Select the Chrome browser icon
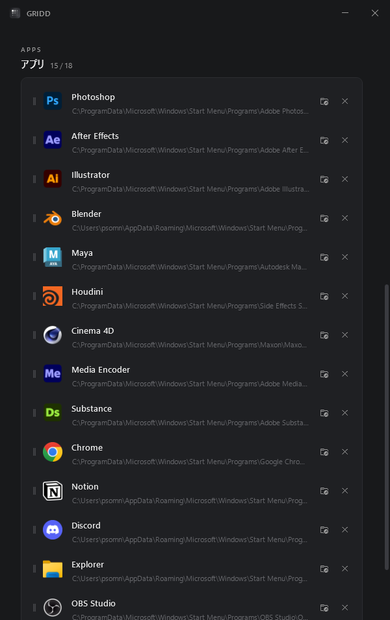 click(x=53, y=452)
